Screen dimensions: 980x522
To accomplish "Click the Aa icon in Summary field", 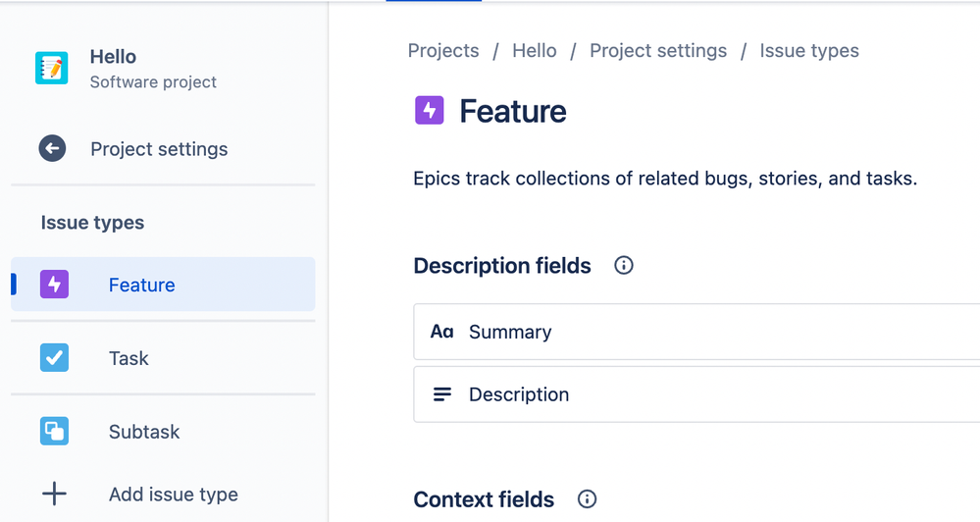I will click(441, 332).
